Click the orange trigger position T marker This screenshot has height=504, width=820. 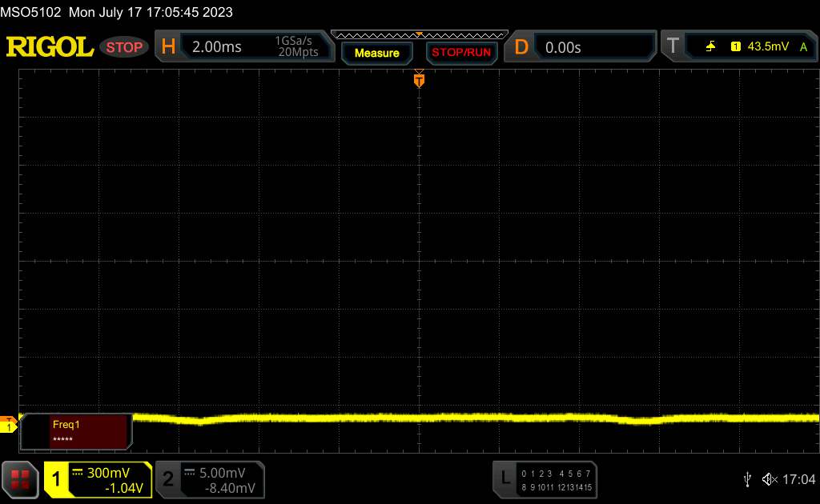(x=419, y=80)
